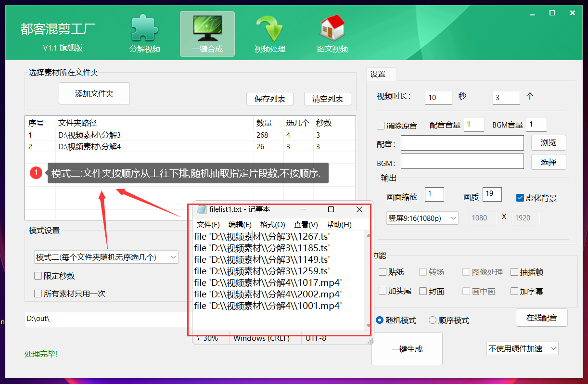This screenshot has width=588, height=384.
Task: Maximize the filelist1.txt Notepad window
Action: (331, 209)
